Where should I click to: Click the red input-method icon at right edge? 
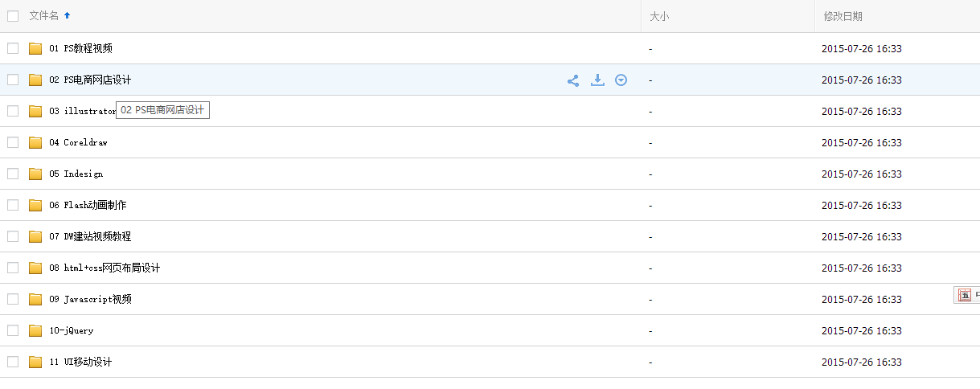[965, 295]
